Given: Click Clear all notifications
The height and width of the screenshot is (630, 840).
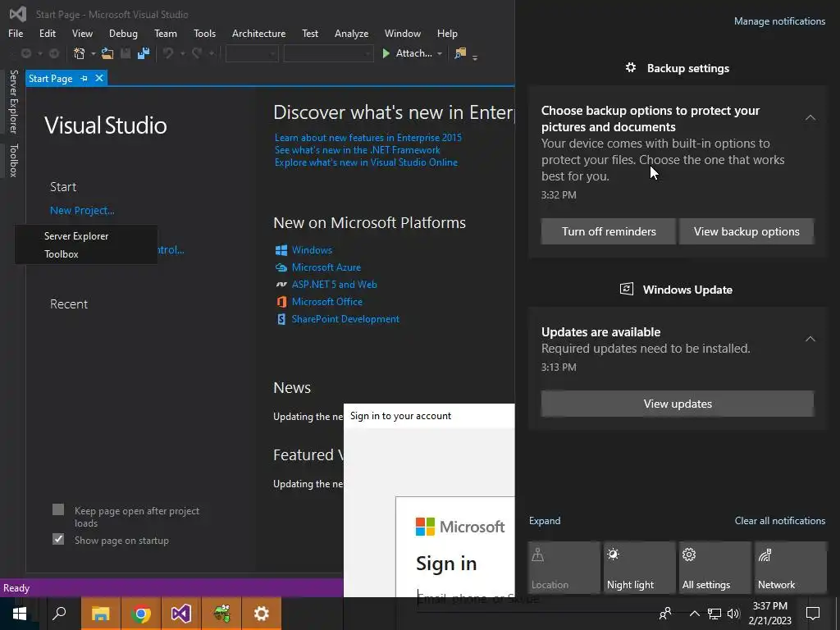Looking at the screenshot, I should [780, 521].
